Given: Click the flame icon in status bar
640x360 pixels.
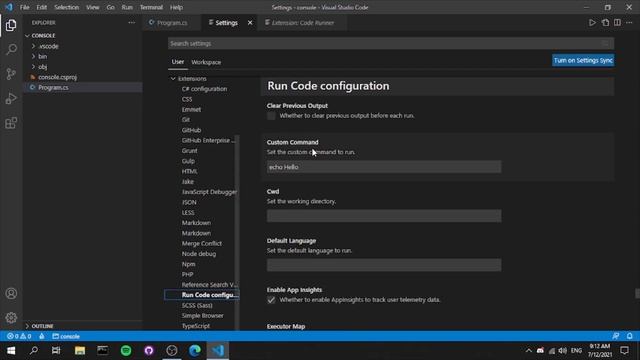Looking at the screenshot, I should coord(42,336).
